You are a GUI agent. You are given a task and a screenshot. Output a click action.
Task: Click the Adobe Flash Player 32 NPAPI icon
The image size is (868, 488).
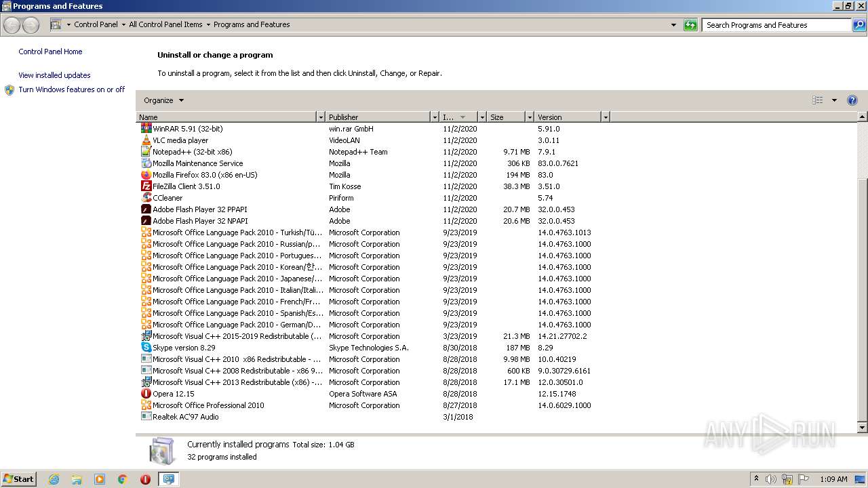pos(146,220)
